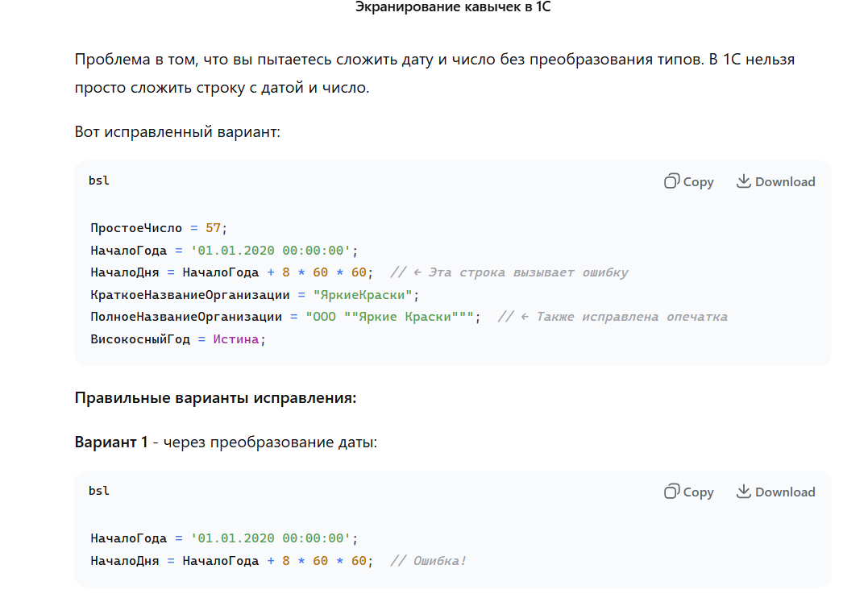Click the keyword Истина in the code
The width and height of the screenshot is (868, 598).
[x=236, y=339]
